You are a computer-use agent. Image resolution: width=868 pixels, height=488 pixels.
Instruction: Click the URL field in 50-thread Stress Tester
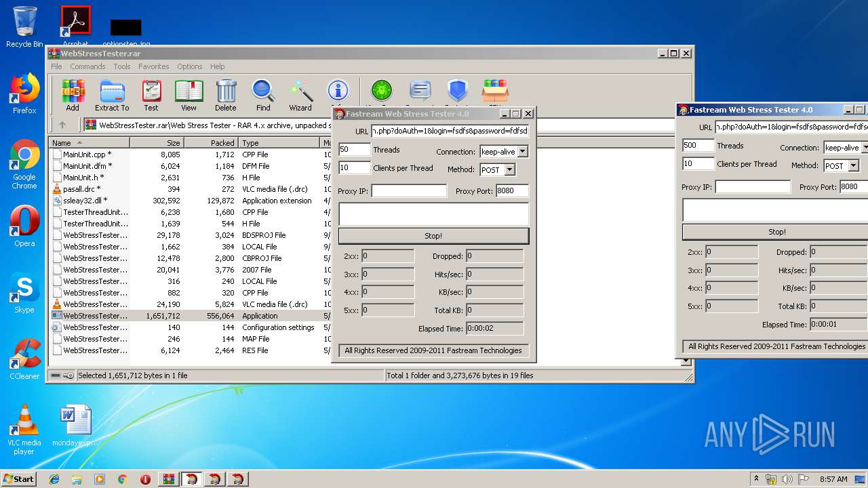click(x=450, y=131)
